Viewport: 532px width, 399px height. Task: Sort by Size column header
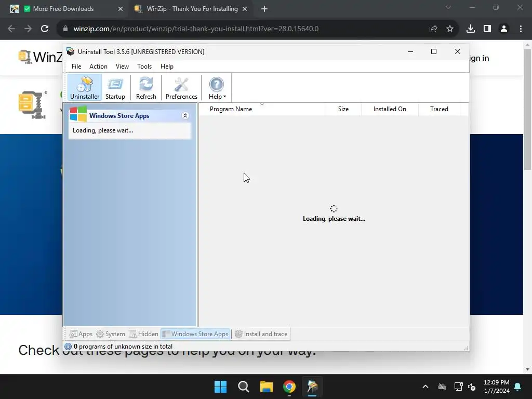(343, 109)
